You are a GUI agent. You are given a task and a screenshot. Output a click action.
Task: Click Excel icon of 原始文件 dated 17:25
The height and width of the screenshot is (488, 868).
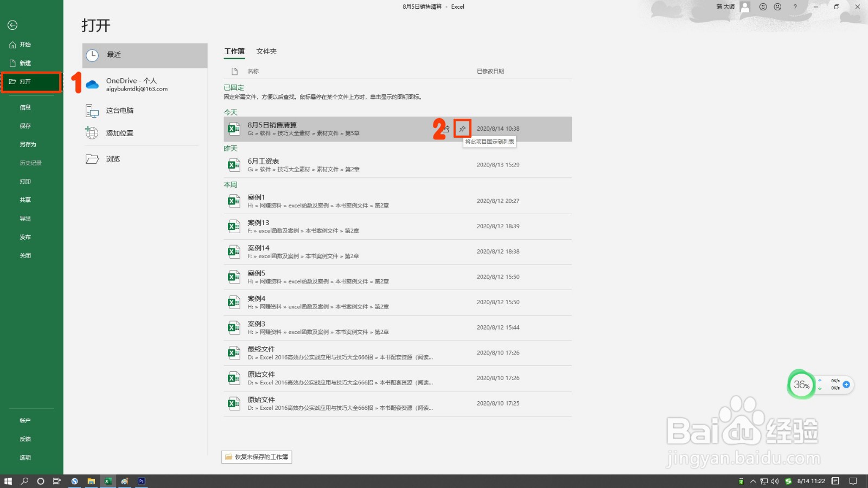tap(234, 403)
